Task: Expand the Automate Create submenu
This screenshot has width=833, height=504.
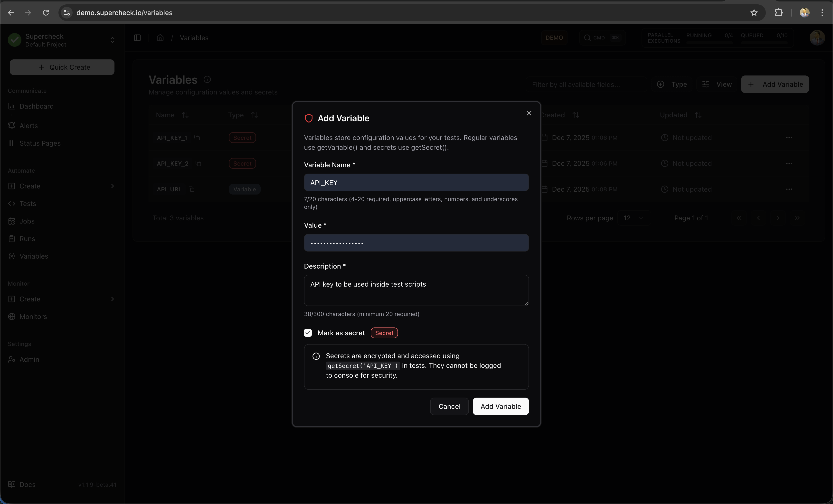Action: point(112,186)
